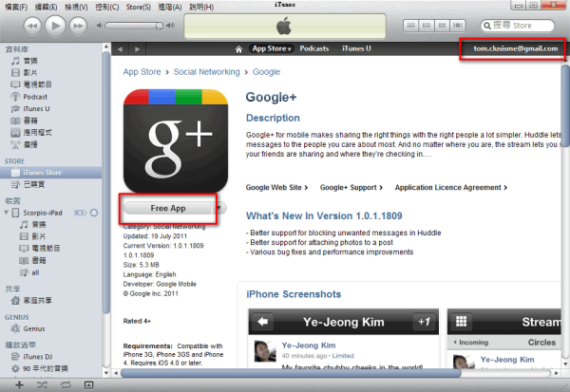
Task: Select the Scorpio-iPad device entry
Action: pyautogui.click(x=37, y=213)
